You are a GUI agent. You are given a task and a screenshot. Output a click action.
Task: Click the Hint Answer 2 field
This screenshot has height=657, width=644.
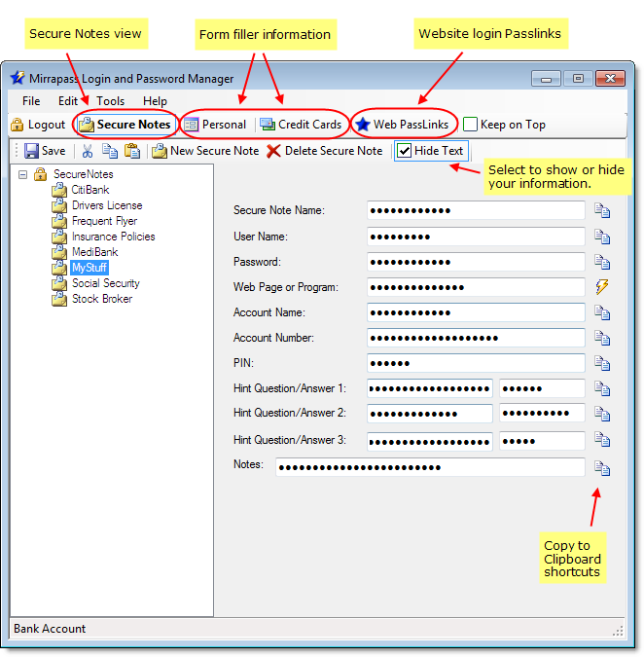(x=542, y=413)
